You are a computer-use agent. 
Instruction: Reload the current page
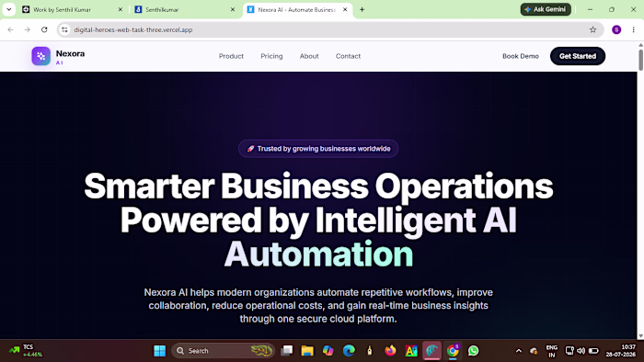tap(44, 29)
